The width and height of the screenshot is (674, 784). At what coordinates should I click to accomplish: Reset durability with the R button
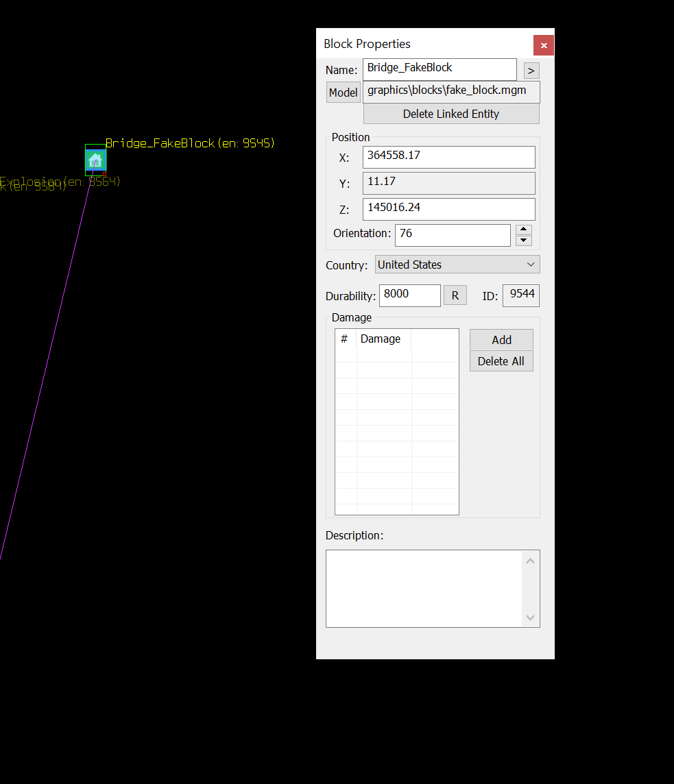point(455,295)
